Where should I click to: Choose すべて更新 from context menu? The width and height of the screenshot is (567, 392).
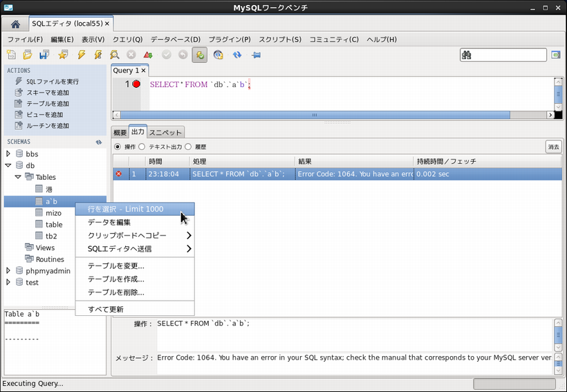(x=135, y=309)
